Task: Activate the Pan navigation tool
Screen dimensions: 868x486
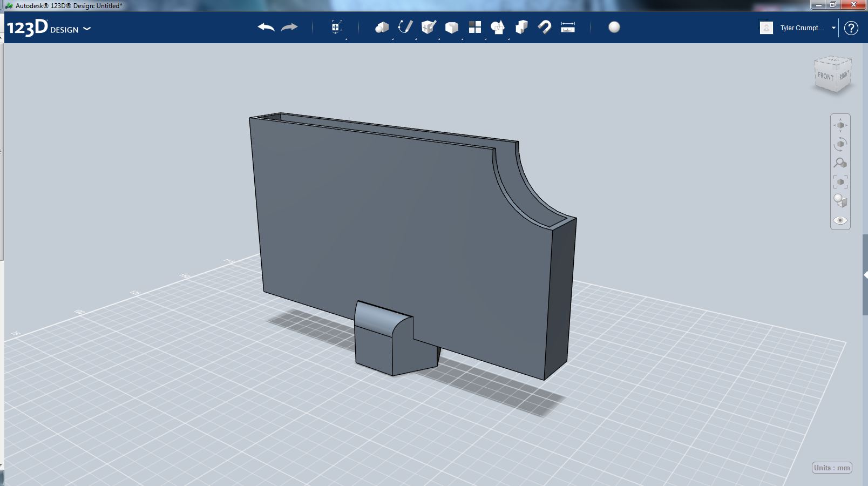Action: pyautogui.click(x=840, y=125)
